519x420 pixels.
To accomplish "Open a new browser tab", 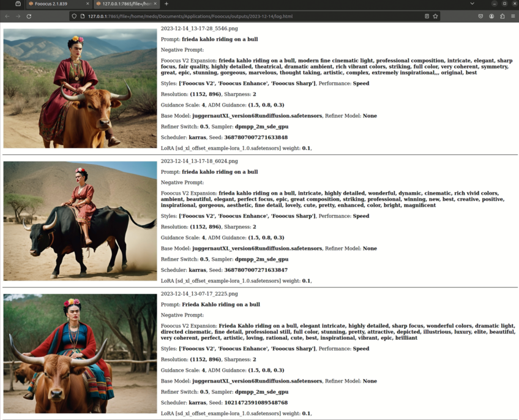I will click(x=166, y=4).
